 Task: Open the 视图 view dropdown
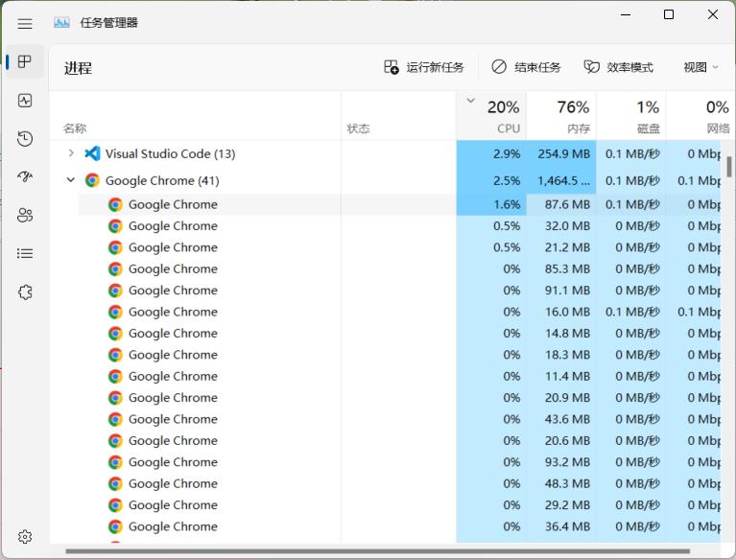click(700, 67)
